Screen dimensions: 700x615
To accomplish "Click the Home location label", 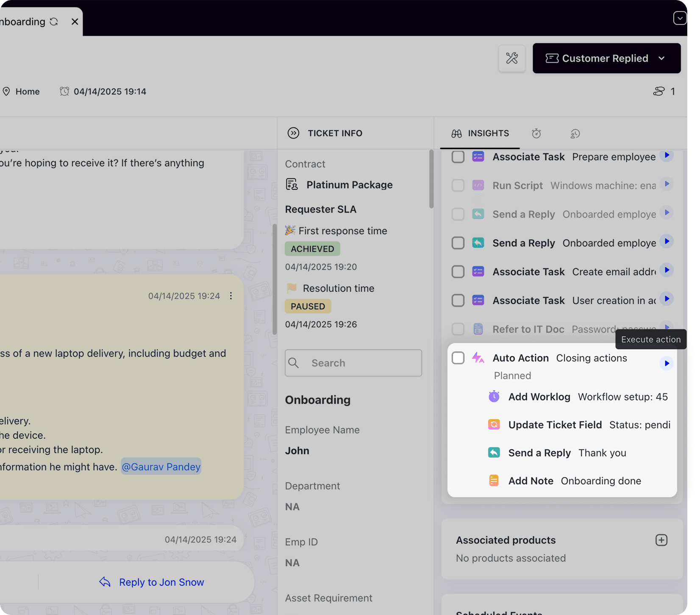I will (28, 91).
